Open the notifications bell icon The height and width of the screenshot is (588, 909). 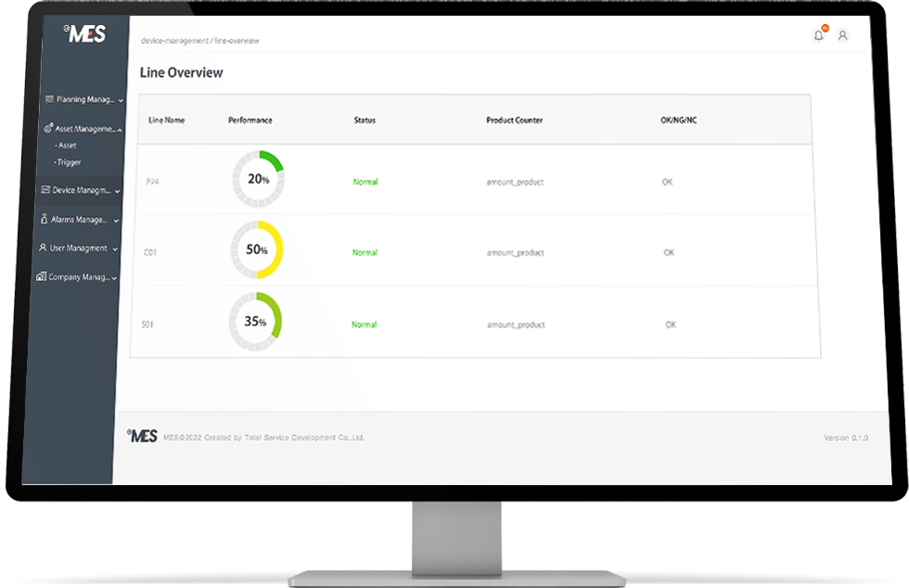point(818,35)
